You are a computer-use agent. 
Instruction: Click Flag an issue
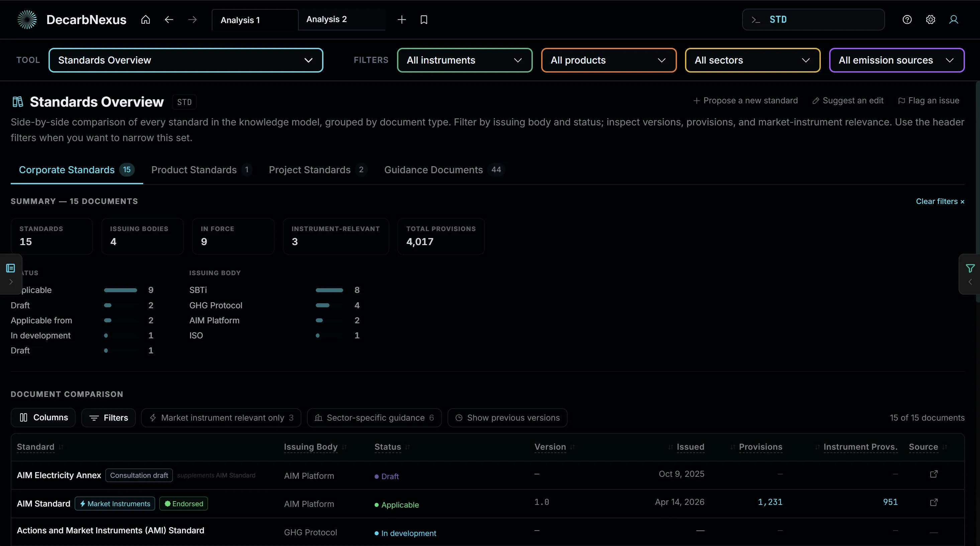[928, 101]
